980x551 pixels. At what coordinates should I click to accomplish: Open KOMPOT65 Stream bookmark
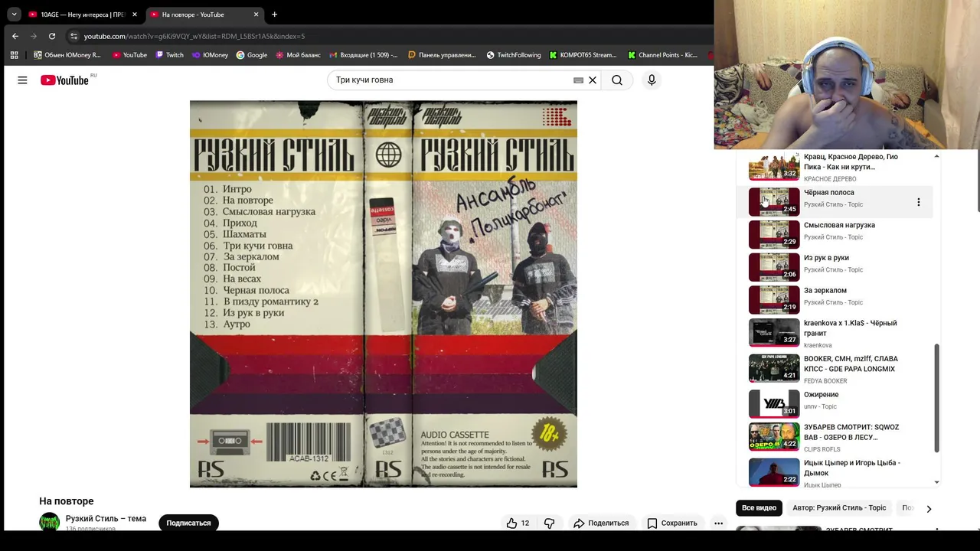pyautogui.click(x=583, y=55)
